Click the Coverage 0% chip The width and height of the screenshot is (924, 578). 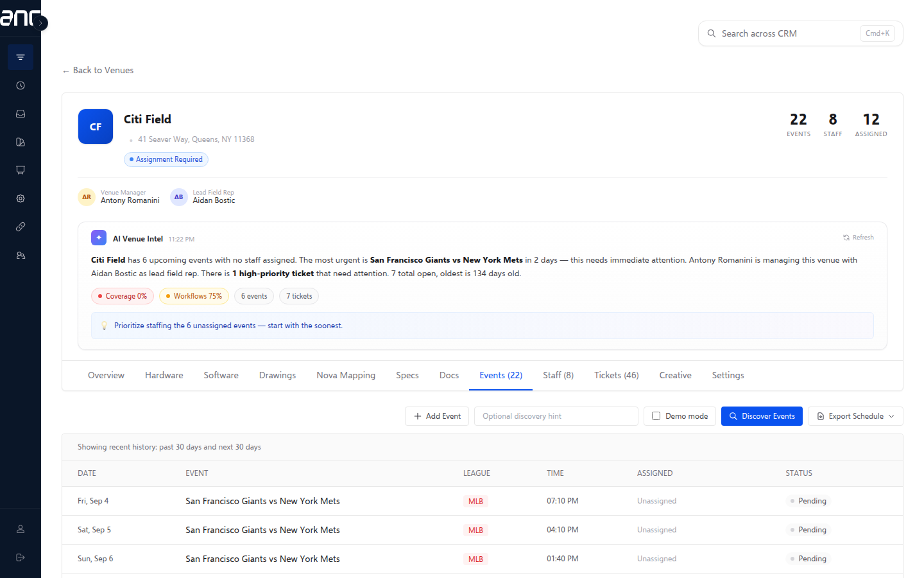point(123,296)
